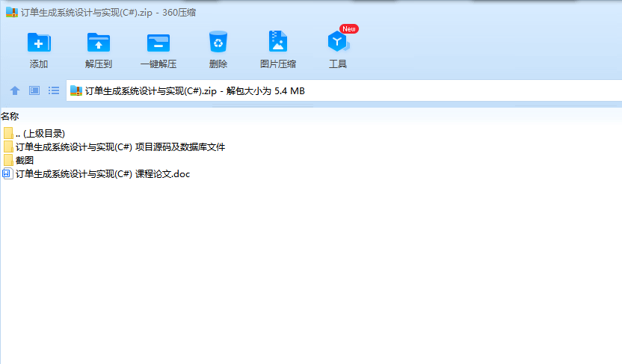Run 一键解压 one-click extract
The image size is (622, 364).
point(158,43)
